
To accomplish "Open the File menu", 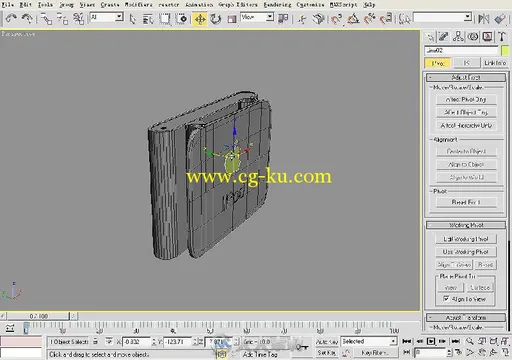I will point(7,5).
